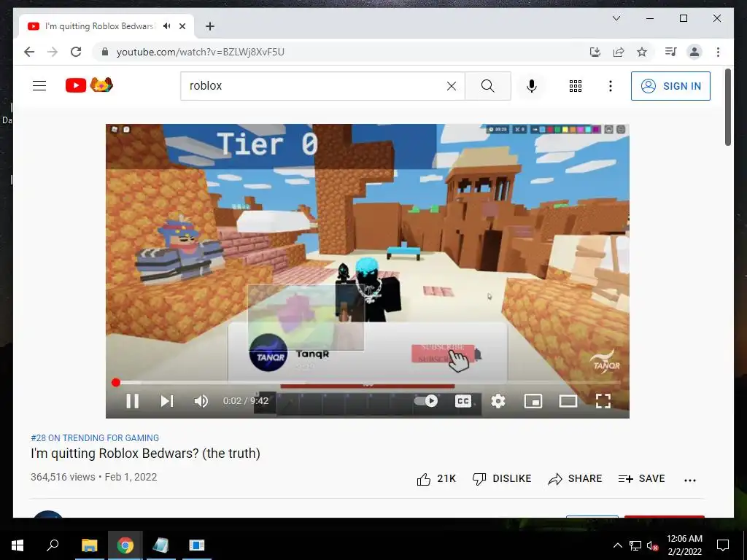Go to YouTube home via logo
Screen dimensions: 747x560
[89, 85]
